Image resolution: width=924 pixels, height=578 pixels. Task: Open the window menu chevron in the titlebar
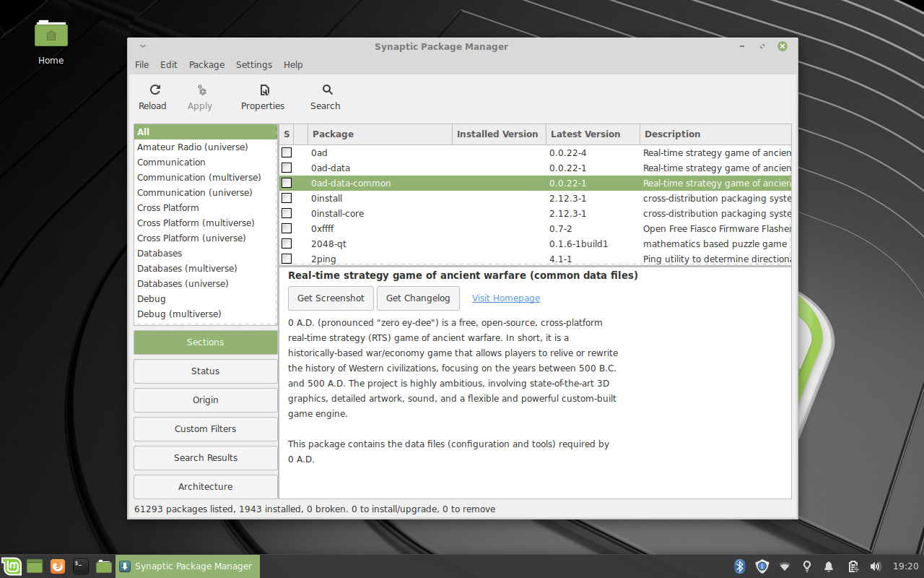[142, 46]
